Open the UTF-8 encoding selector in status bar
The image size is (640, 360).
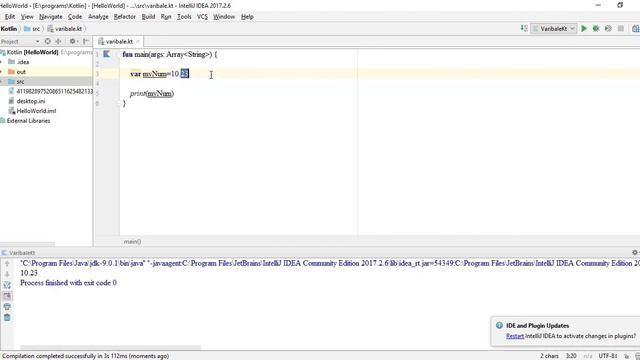point(607,356)
